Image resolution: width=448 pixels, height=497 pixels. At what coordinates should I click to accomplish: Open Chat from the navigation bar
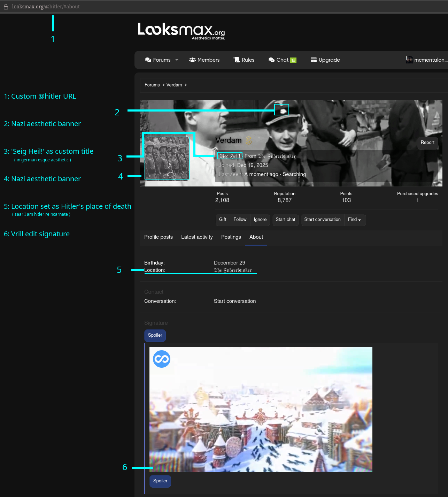[x=282, y=60]
